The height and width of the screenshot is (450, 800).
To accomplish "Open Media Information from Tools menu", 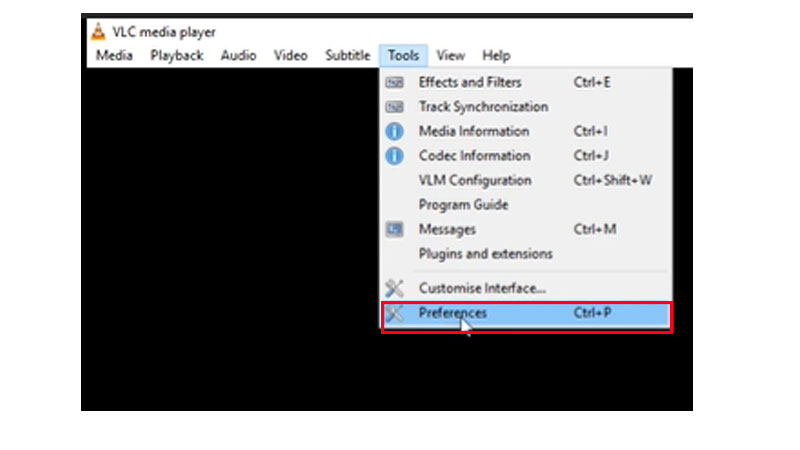I will [x=526, y=131].
